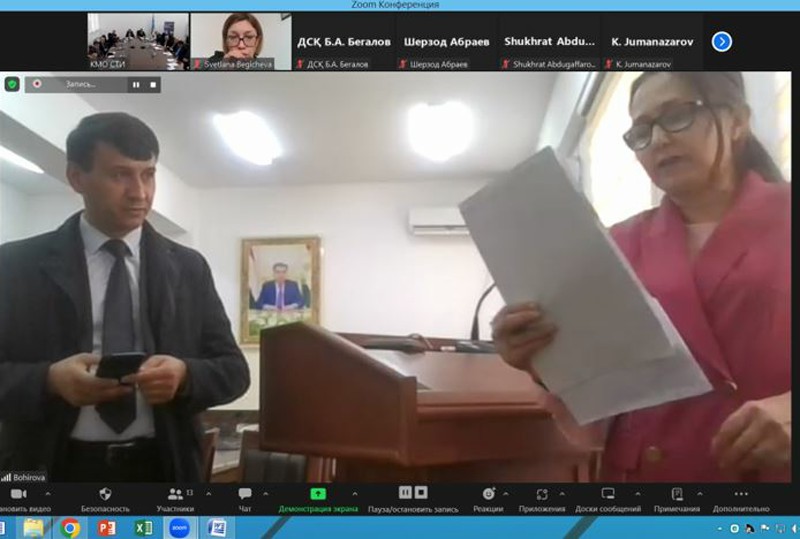Pause recording in the top-left recording indicator

(x=136, y=85)
